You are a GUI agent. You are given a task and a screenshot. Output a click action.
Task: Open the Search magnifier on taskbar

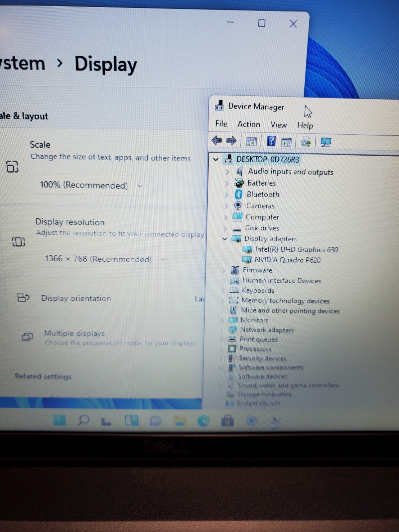83,420
